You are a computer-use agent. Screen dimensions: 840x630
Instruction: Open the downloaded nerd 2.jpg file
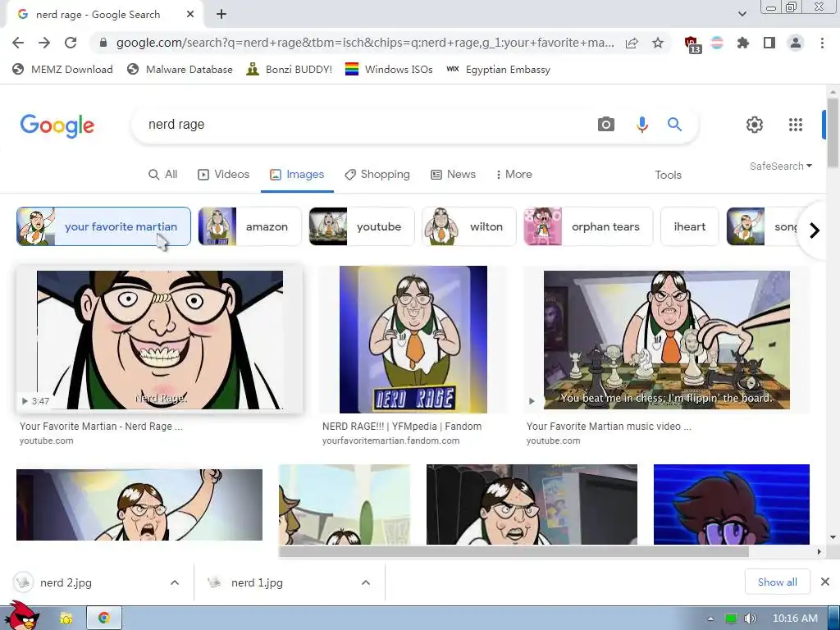coord(66,582)
